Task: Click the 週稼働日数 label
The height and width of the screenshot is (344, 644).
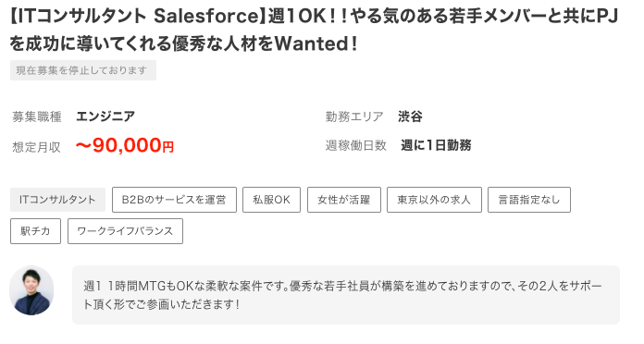Action: click(x=356, y=145)
